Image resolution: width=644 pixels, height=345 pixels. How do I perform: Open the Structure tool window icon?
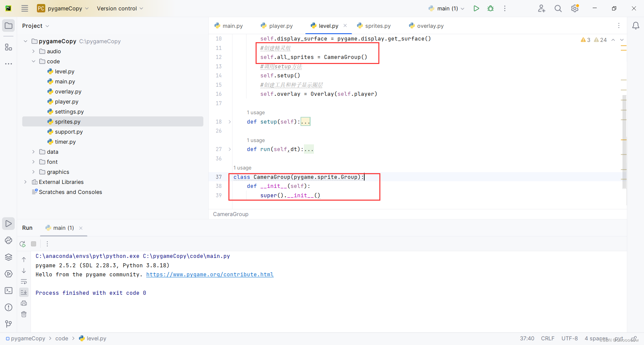9,47
